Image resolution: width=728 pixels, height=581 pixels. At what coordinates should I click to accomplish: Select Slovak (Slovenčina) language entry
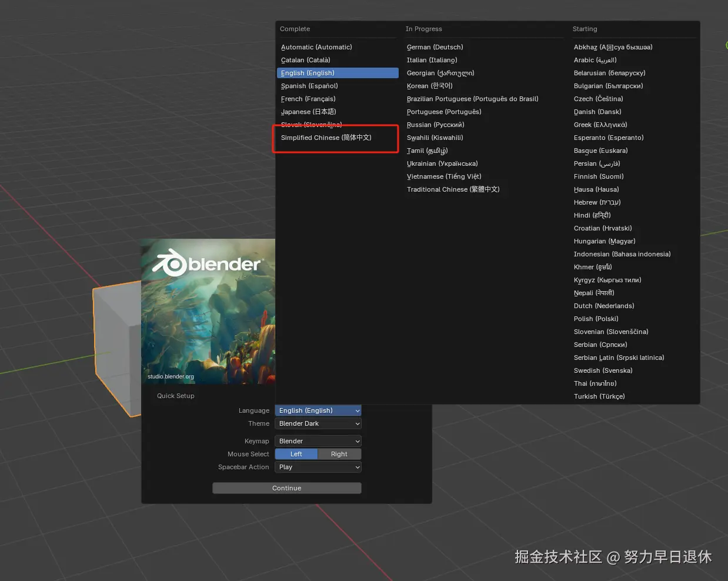[338, 125]
